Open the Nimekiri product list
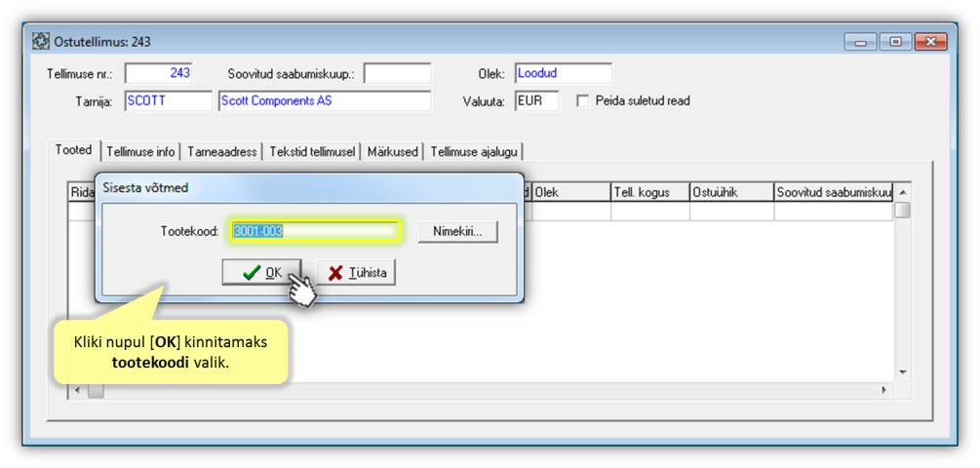 pyautogui.click(x=457, y=231)
